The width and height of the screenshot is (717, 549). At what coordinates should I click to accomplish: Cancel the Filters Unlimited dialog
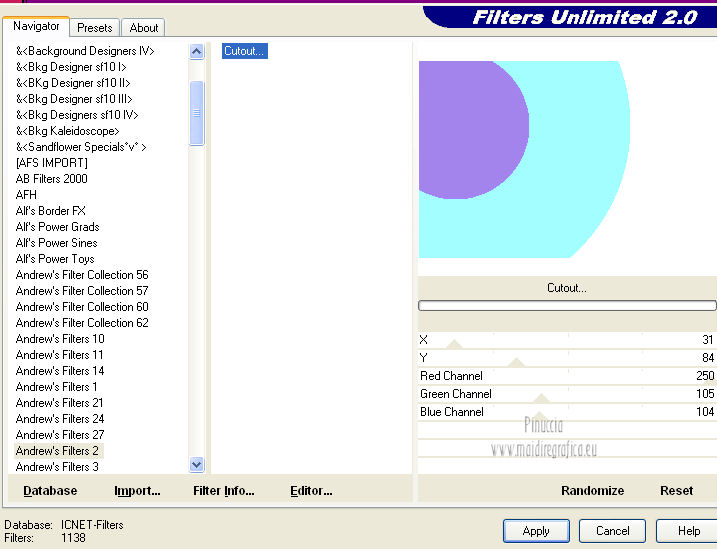click(x=613, y=531)
